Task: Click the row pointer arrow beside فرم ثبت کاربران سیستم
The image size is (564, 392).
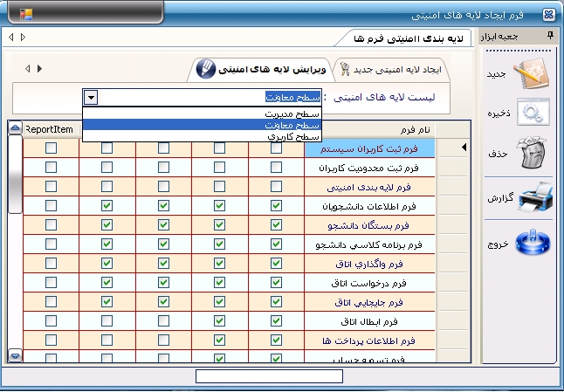Action: (464, 147)
